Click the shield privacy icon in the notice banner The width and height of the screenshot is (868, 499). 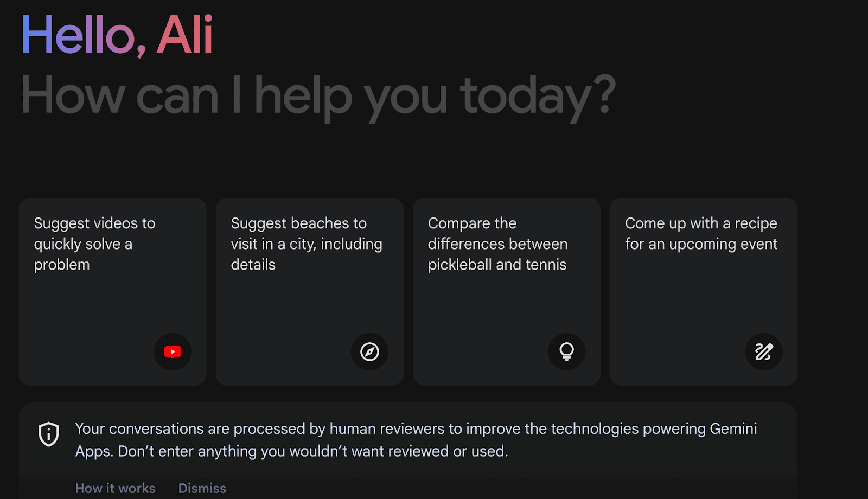[x=48, y=434]
